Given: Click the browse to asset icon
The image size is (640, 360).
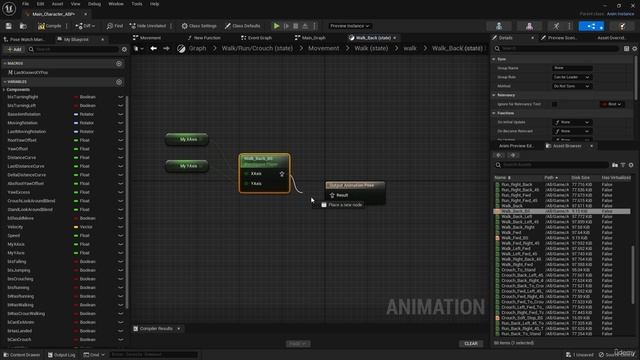Looking at the screenshot, I should [23, 26].
